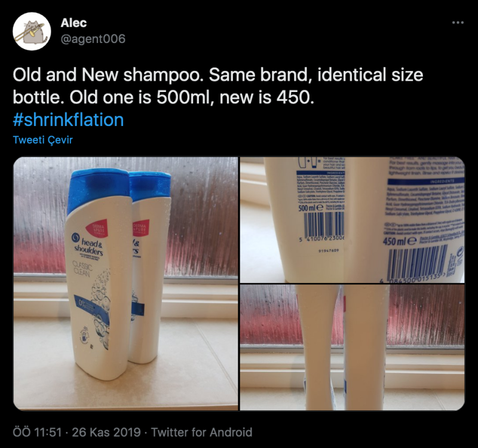Open Alec's profile picture avatar
The image size is (478, 448).
pos(32,32)
